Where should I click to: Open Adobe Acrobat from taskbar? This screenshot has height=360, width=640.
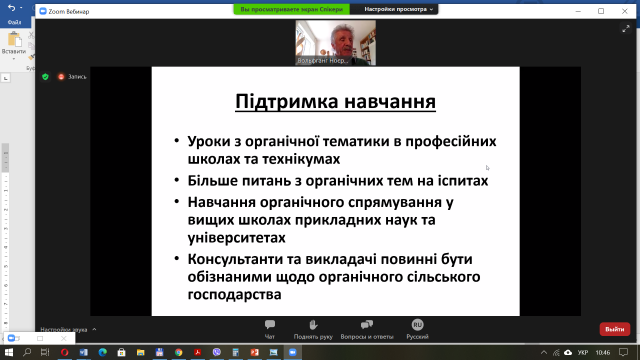[x=198, y=352]
